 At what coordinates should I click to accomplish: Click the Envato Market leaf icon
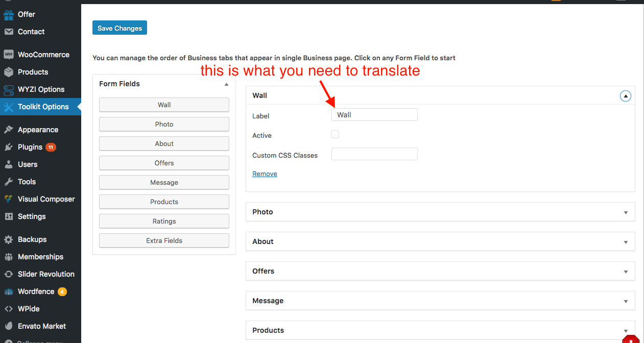click(8, 326)
